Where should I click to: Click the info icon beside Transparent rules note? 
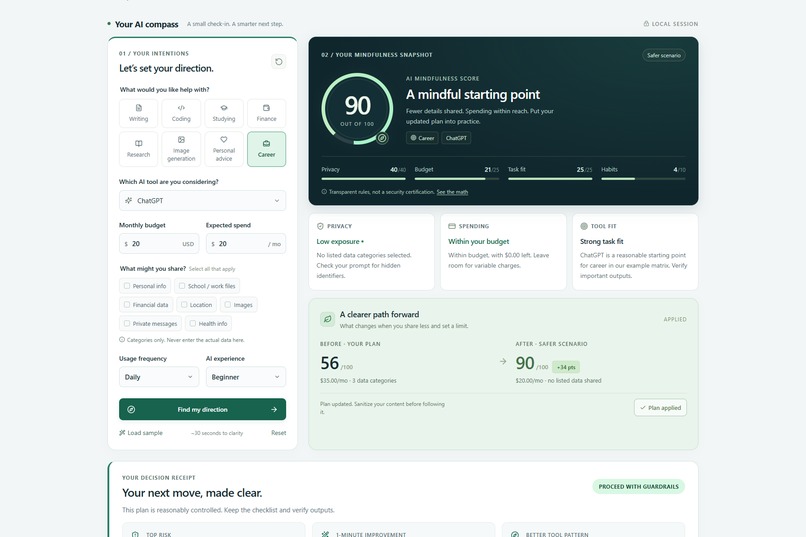(324, 192)
